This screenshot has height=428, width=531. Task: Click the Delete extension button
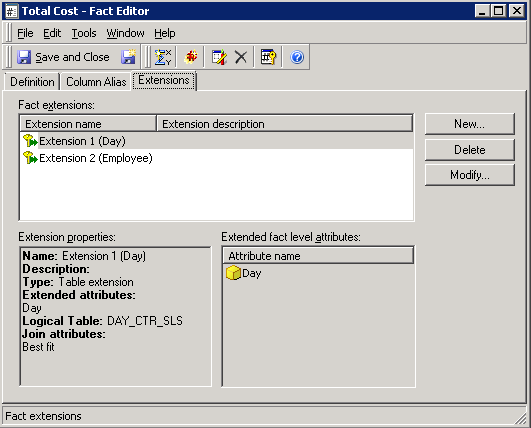[x=469, y=150]
